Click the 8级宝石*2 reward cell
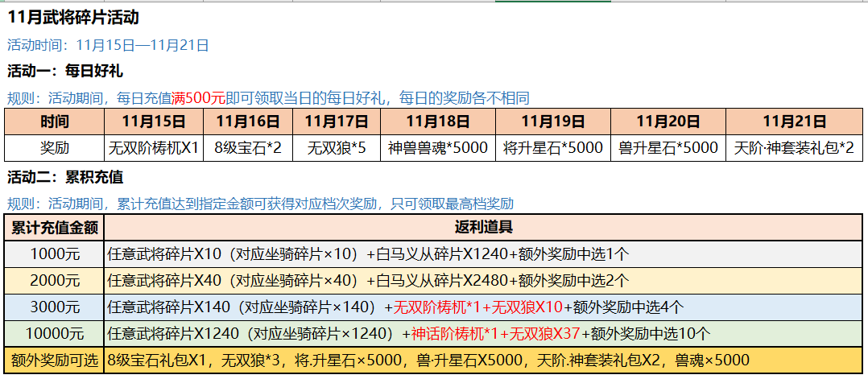The width and height of the screenshot is (868, 379). pyautogui.click(x=247, y=148)
